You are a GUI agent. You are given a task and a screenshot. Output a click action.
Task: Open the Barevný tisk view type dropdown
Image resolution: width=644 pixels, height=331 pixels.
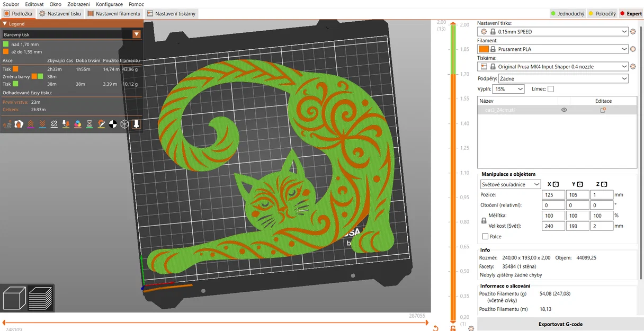click(x=71, y=34)
